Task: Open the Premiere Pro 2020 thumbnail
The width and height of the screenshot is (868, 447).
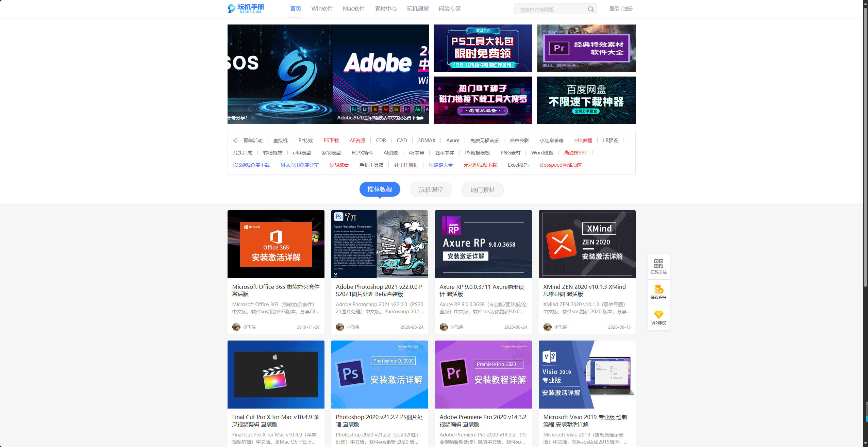Action: (483, 375)
